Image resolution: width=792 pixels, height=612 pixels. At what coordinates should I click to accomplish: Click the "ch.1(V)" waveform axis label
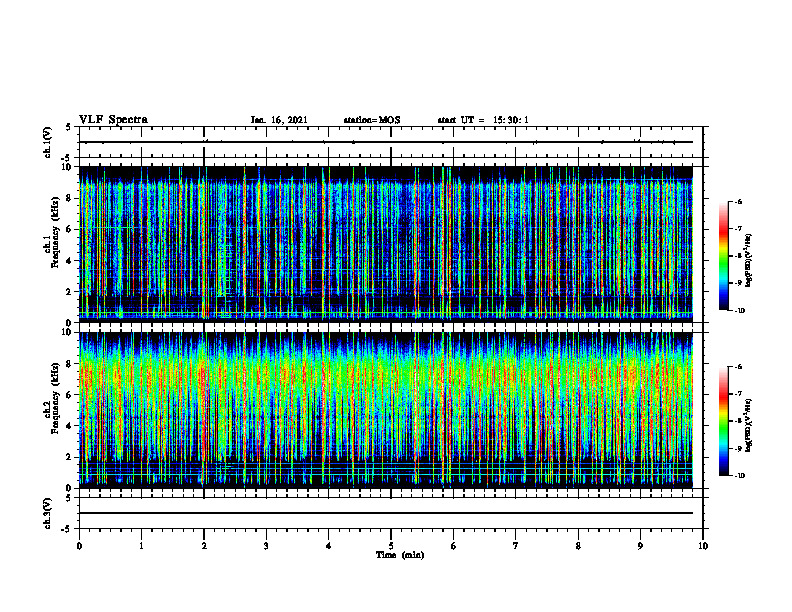pyautogui.click(x=48, y=142)
